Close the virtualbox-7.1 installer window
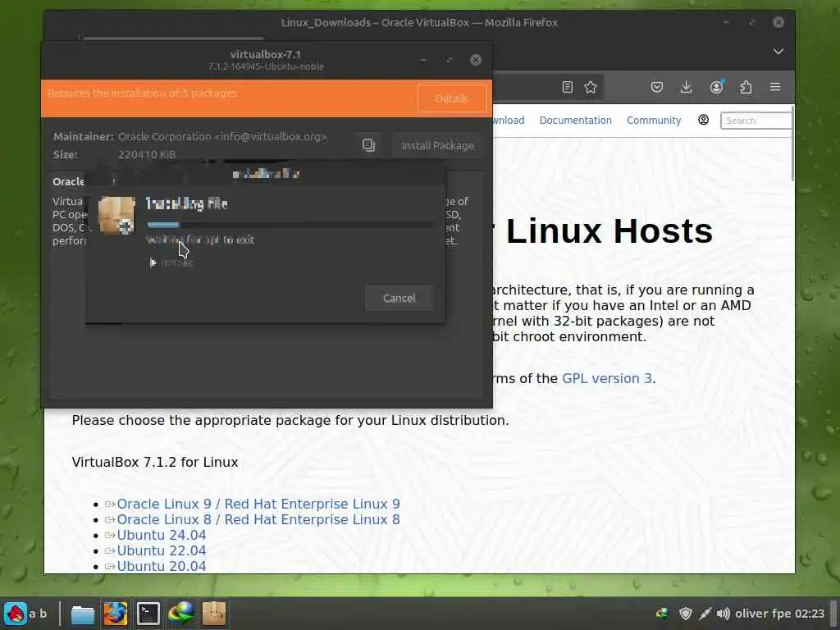The image size is (840, 630). click(475, 60)
